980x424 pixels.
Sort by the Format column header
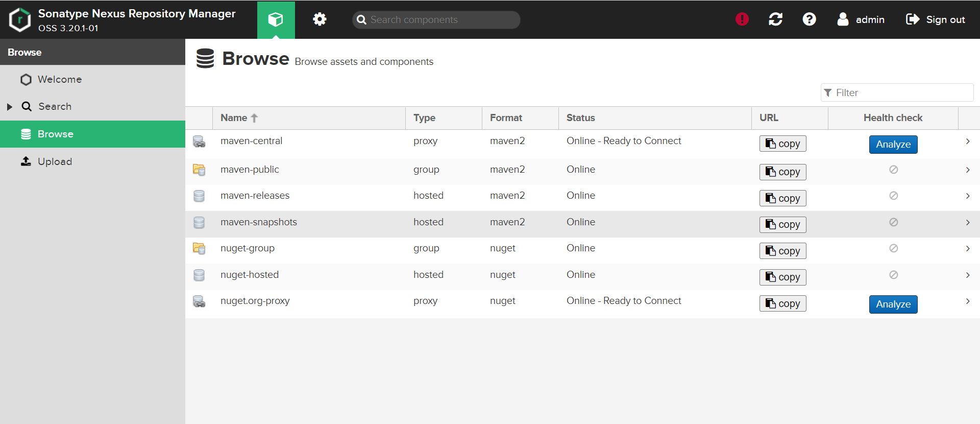pyautogui.click(x=520, y=118)
